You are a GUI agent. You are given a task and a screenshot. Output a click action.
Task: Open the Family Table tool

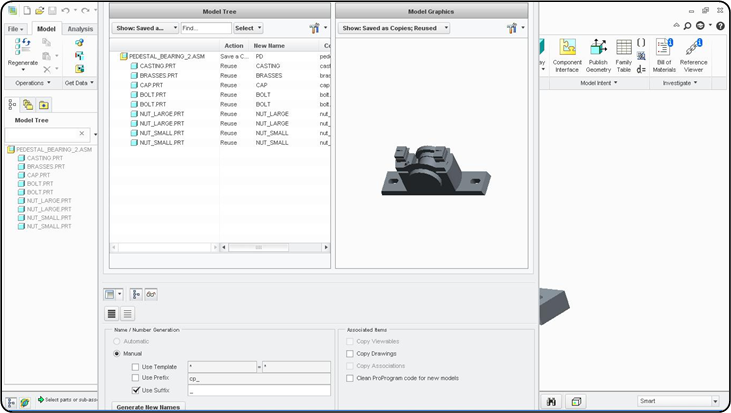624,56
